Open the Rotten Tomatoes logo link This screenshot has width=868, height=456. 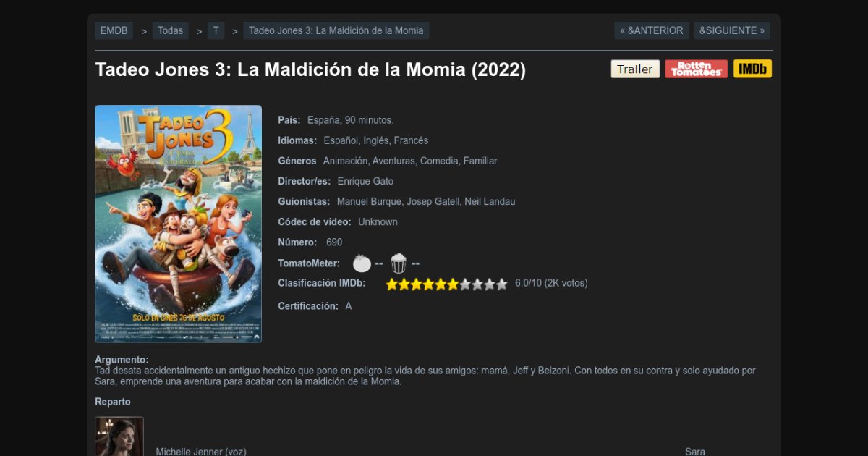pos(696,69)
